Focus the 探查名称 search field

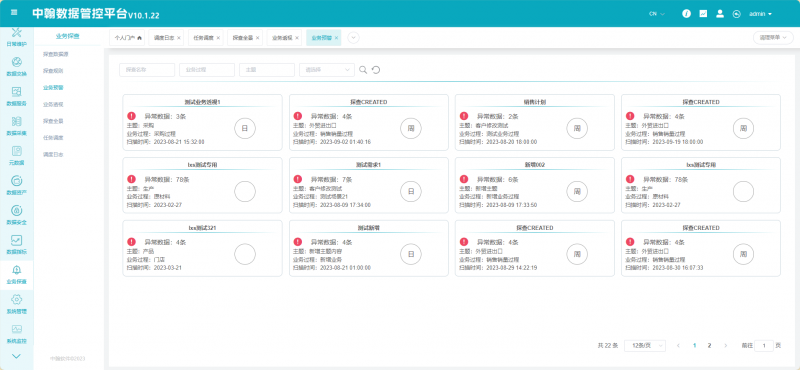(147, 70)
